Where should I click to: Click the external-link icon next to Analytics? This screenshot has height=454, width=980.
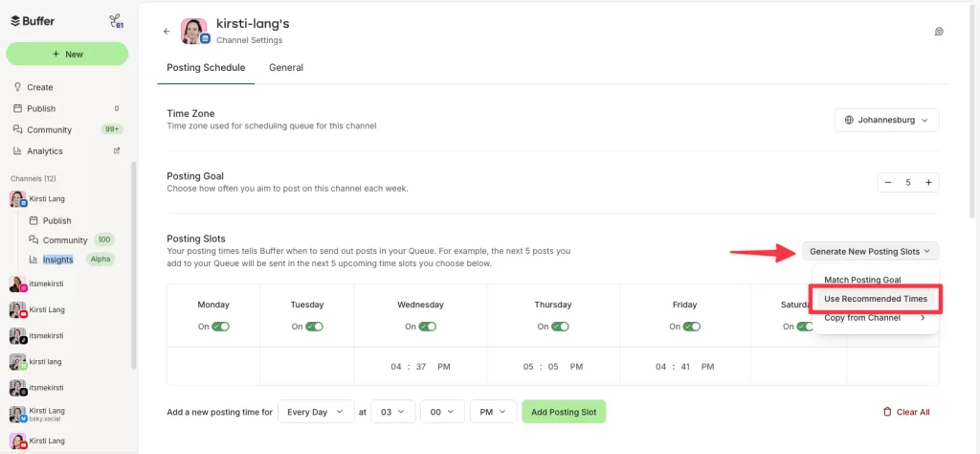click(116, 150)
